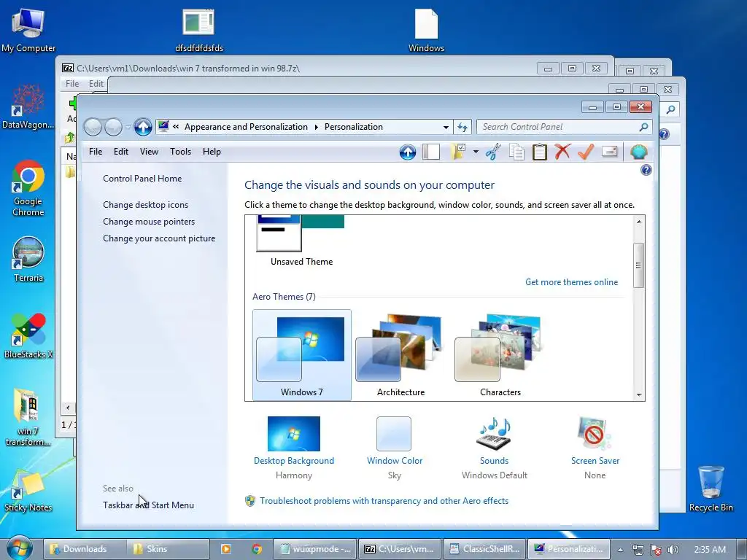747x560 pixels.
Task: Click the volume speaker tray icon
Action: tap(673, 550)
